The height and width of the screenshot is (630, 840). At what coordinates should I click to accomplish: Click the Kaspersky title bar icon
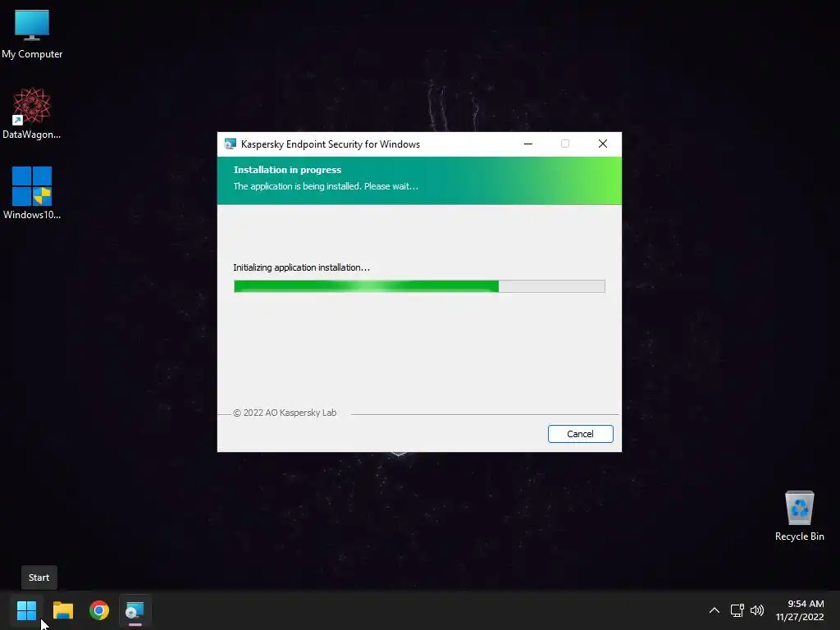point(231,144)
